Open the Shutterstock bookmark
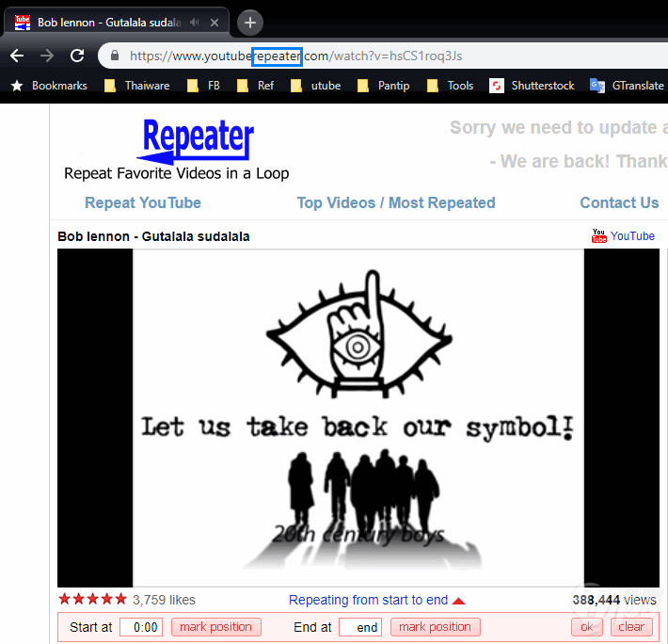The width and height of the screenshot is (668, 644). [532, 86]
